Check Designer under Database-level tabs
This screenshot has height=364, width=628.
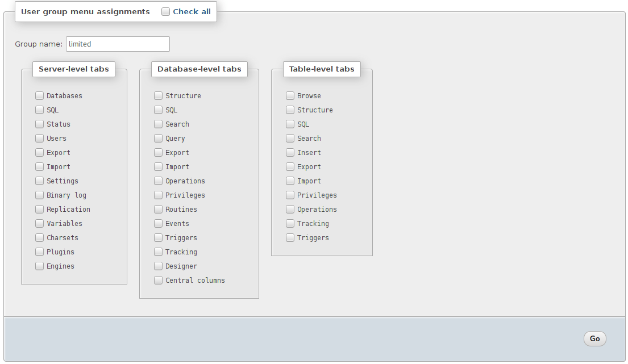coord(158,266)
